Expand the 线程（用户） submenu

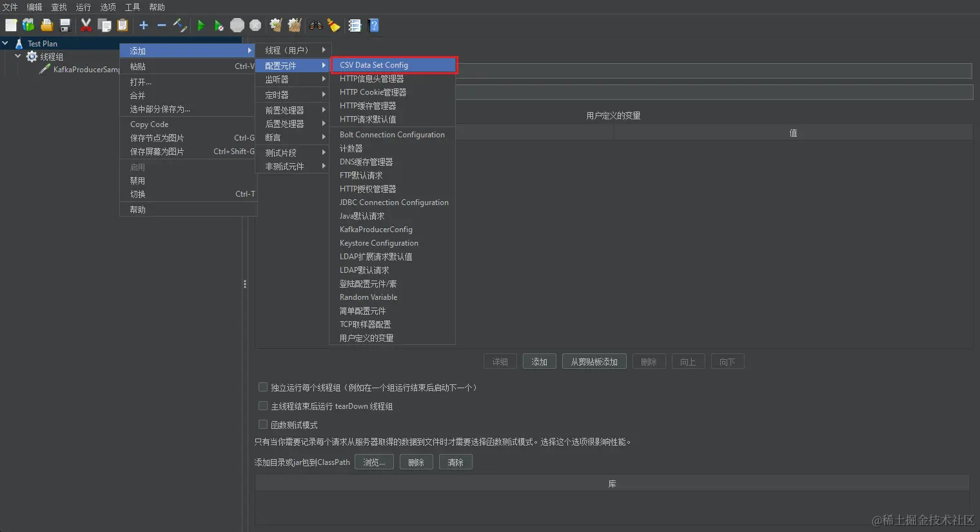293,50
